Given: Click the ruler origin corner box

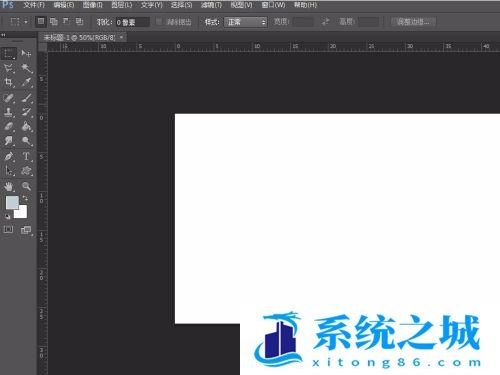Looking at the screenshot, I should click(x=42, y=47).
